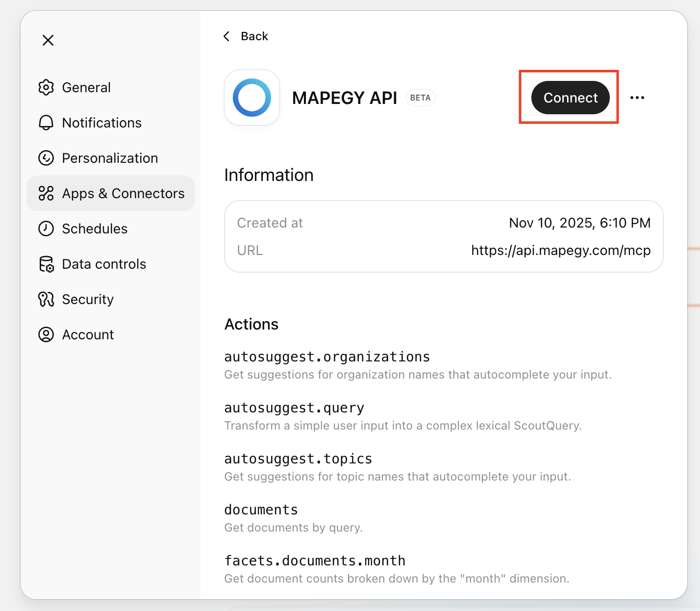
Task: Click the topic names suggestion description
Action: pyautogui.click(x=398, y=477)
